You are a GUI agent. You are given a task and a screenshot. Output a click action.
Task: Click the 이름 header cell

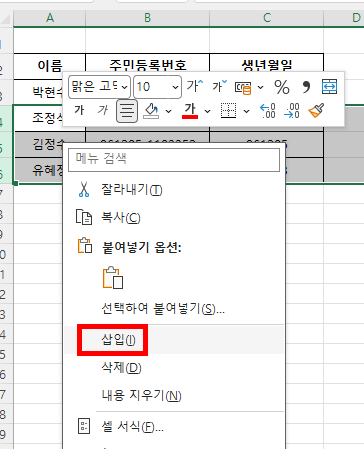(x=50, y=66)
